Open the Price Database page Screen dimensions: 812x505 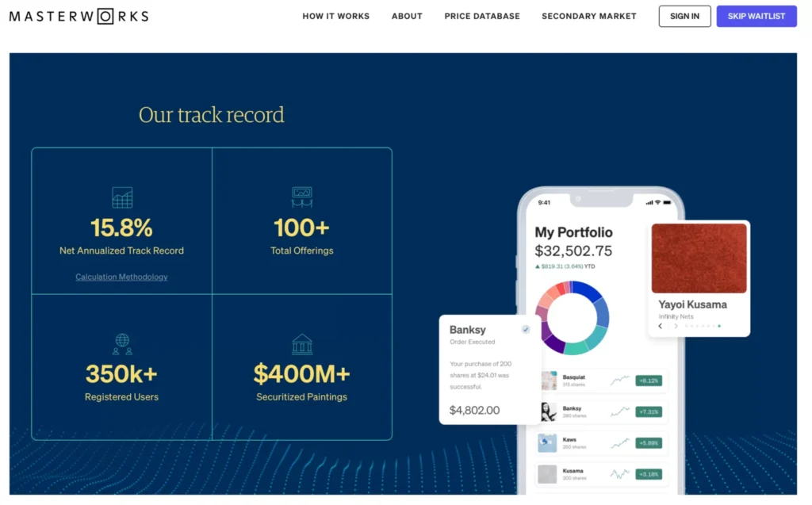pos(482,16)
